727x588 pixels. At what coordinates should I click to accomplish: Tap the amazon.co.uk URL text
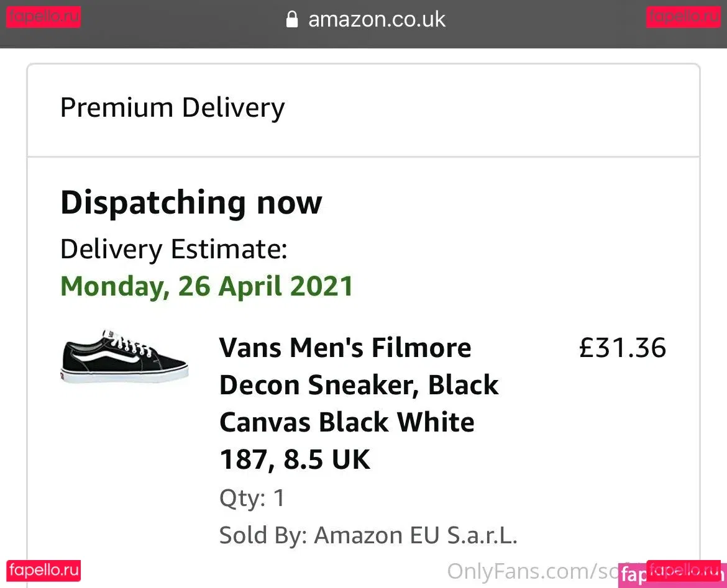click(377, 19)
